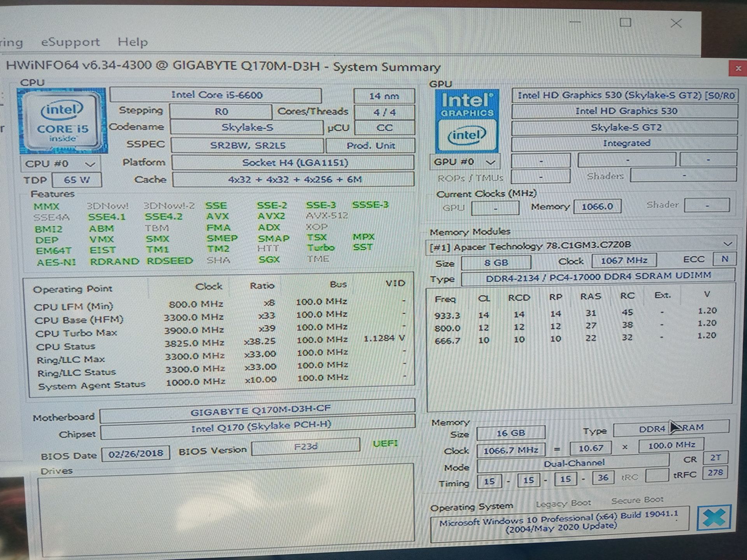Image resolution: width=747 pixels, height=560 pixels.
Task: Click the 65 W TDP field
Action: tap(77, 180)
